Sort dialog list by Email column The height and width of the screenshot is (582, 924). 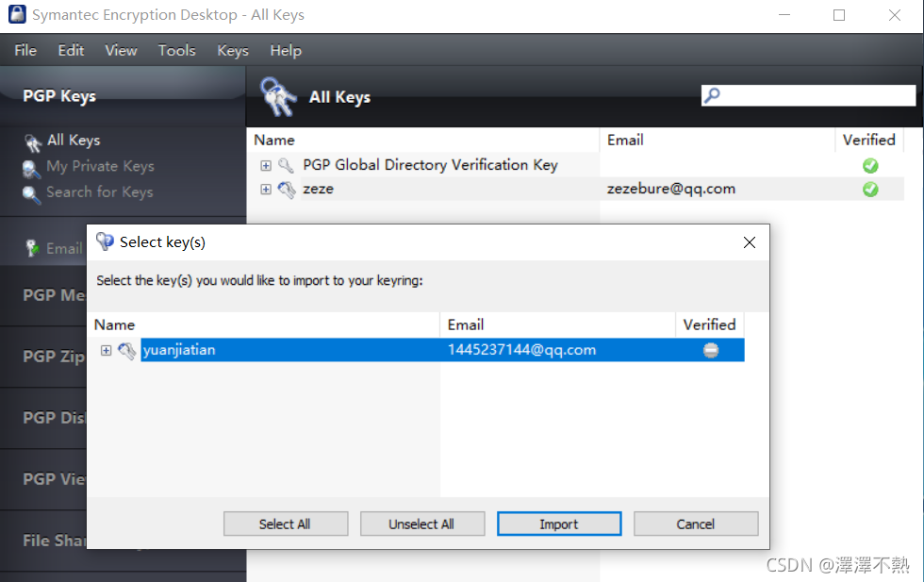click(x=557, y=324)
